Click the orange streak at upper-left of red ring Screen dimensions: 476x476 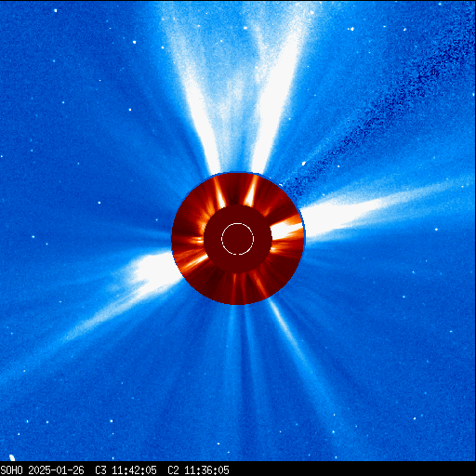(219, 192)
